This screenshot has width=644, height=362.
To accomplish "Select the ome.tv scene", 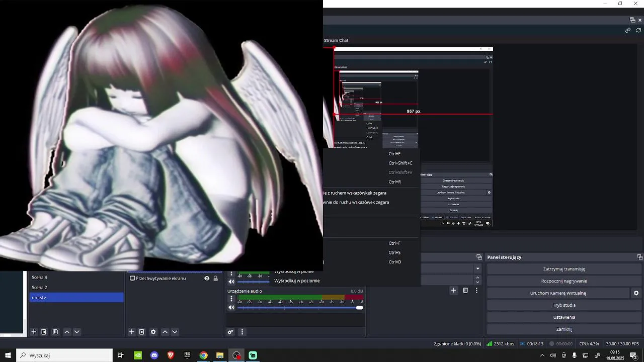I will [76, 298].
